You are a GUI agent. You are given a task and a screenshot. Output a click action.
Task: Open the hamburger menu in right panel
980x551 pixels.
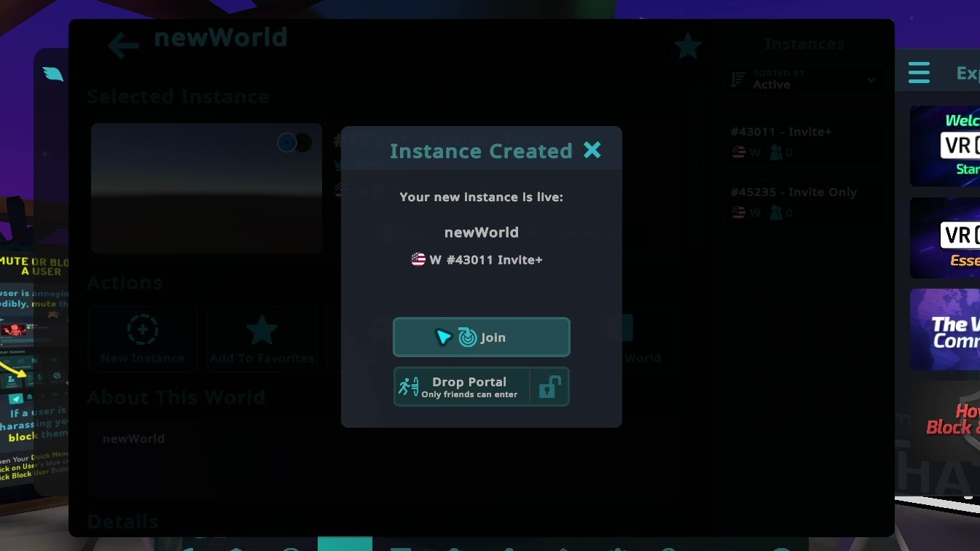coord(919,73)
